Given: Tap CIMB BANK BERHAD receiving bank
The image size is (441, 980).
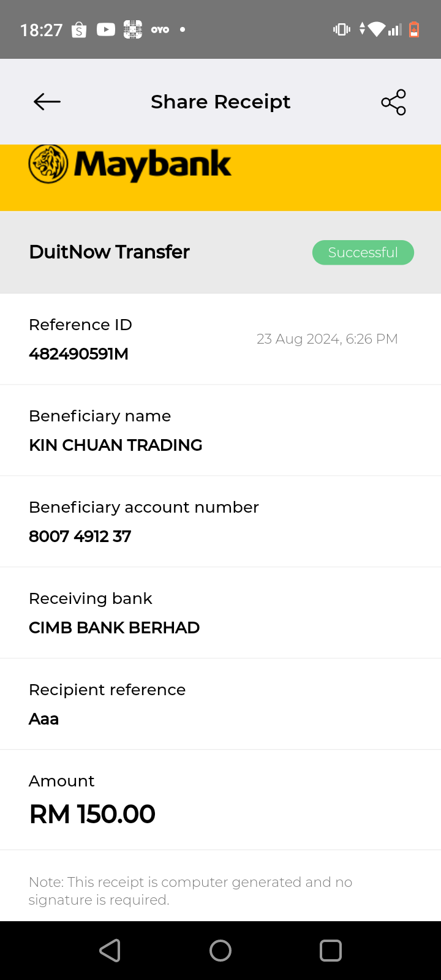Looking at the screenshot, I should pos(115,628).
